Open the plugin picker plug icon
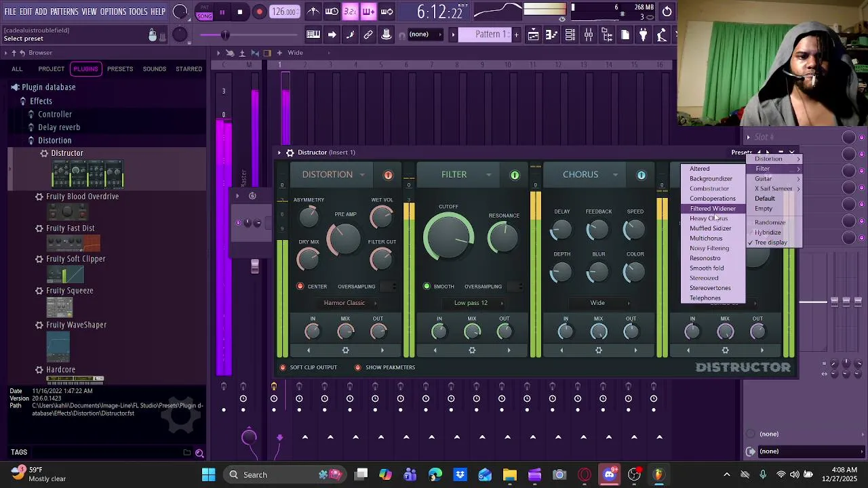Image resolution: width=868 pixels, height=488 pixels. click(x=644, y=35)
